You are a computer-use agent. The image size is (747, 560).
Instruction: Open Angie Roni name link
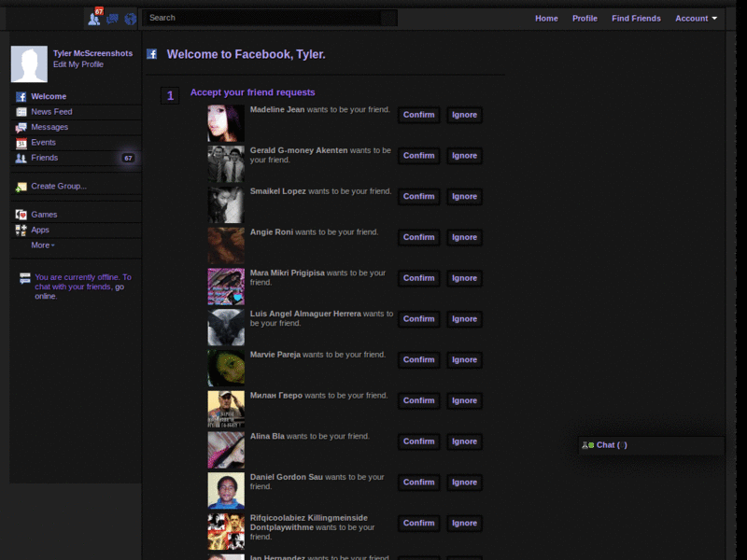pyautogui.click(x=272, y=232)
